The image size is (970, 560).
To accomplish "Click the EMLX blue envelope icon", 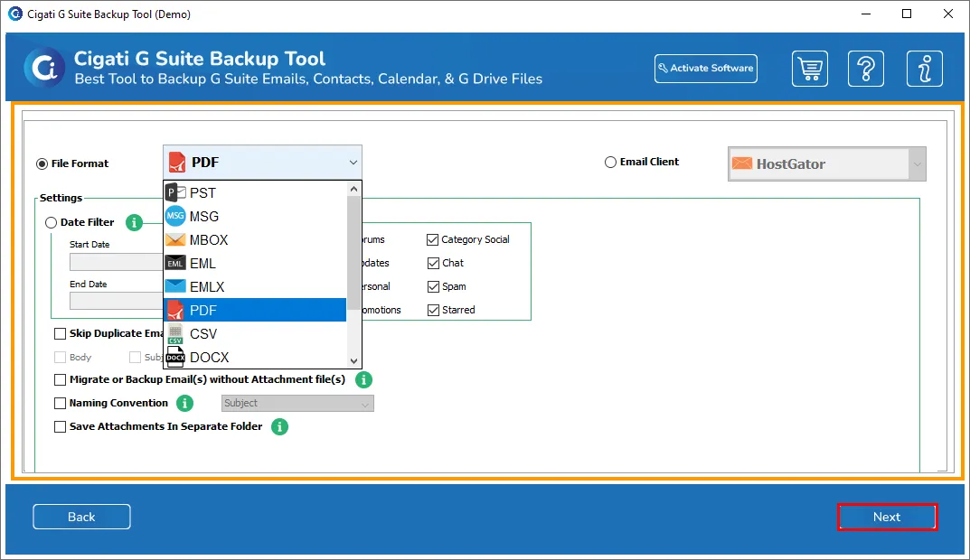I will [x=175, y=286].
